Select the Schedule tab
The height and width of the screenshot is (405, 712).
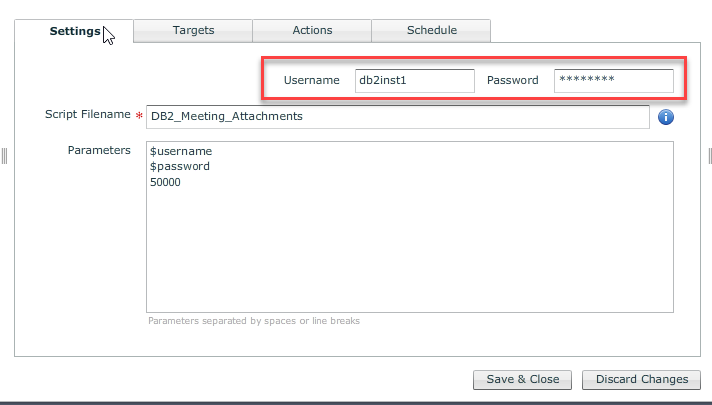[x=431, y=31]
